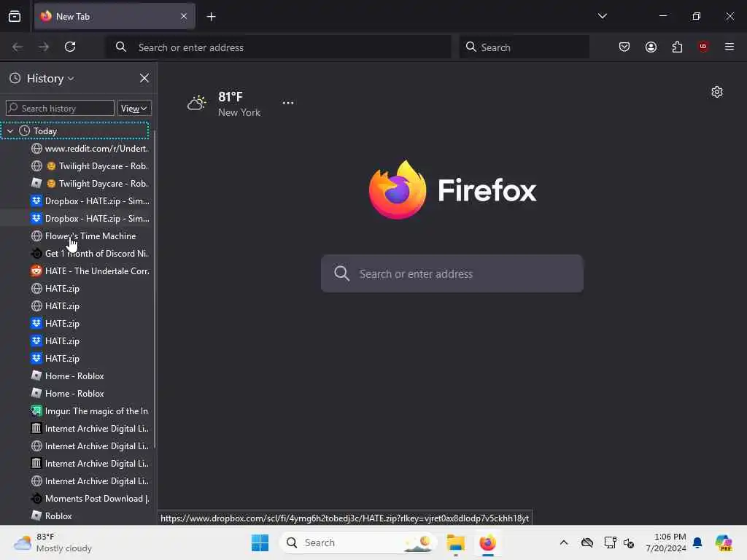Open muted volume icon in system tray
Screen dimensions: 747x560
pos(629,542)
